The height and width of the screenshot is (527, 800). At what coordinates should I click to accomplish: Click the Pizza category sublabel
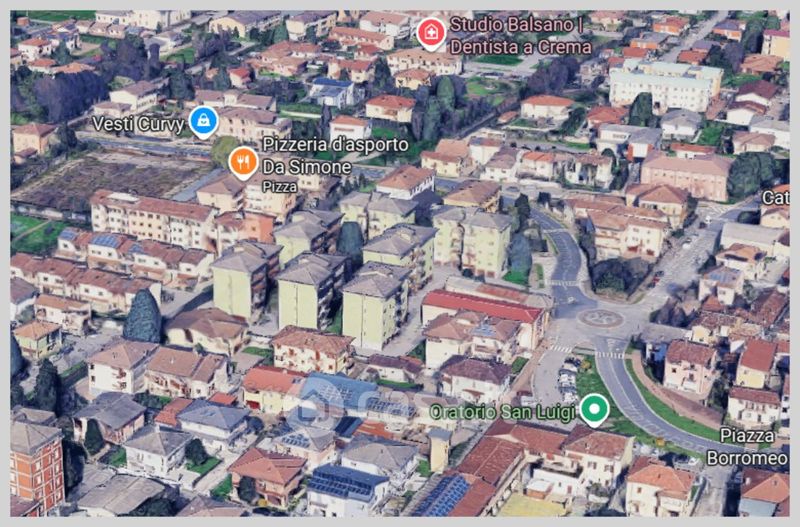[x=279, y=186]
